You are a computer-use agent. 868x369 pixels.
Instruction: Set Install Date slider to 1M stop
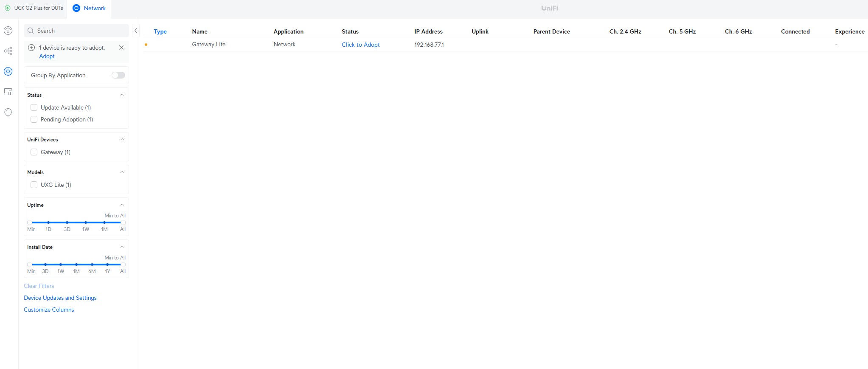[76, 265]
